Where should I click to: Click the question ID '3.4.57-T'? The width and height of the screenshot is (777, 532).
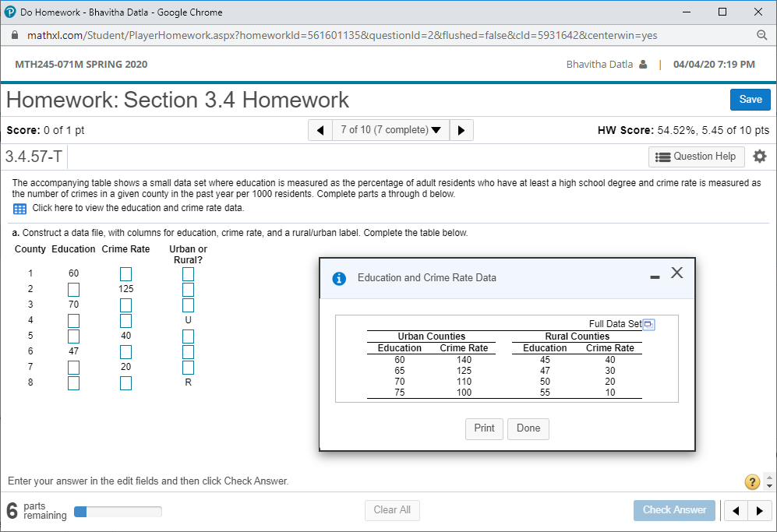click(x=34, y=157)
